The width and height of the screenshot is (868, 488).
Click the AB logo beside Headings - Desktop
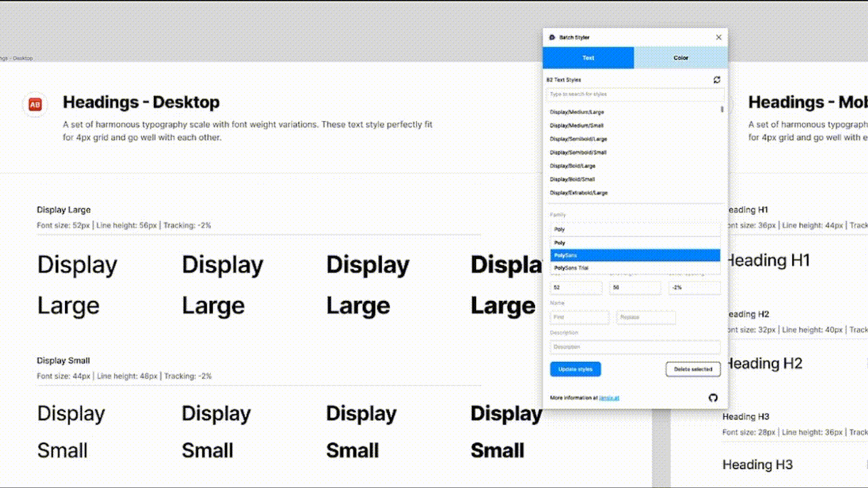coord(35,105)
